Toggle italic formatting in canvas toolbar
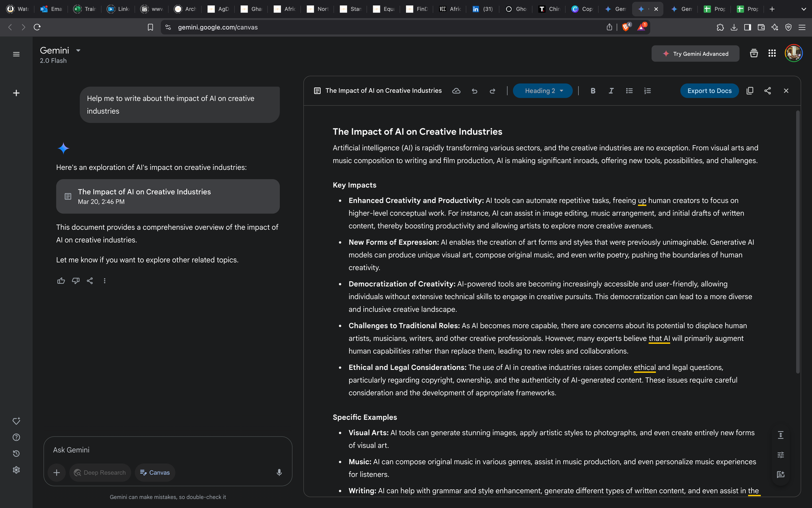This screenshot has width=812, height=508. pyautogui.click(x=611, y=91)
